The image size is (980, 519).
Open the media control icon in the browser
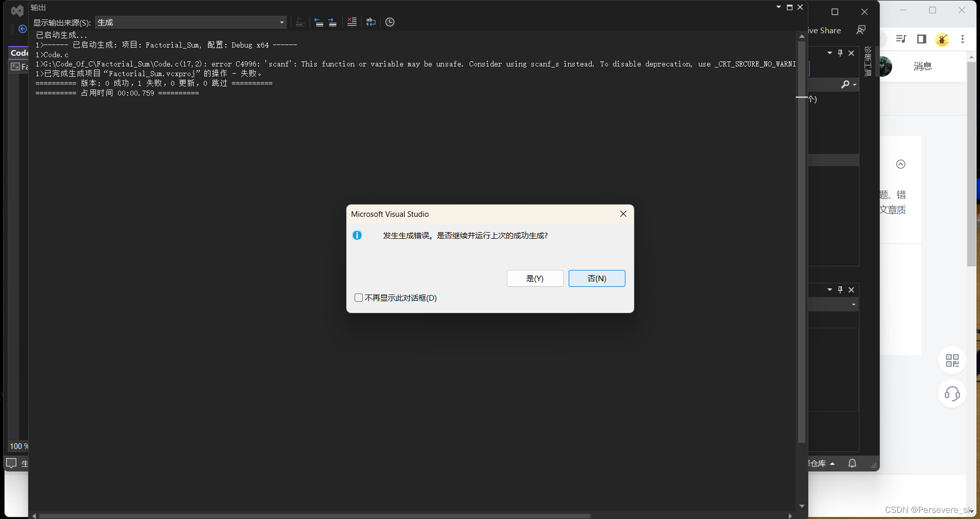[x=901, y=39]
